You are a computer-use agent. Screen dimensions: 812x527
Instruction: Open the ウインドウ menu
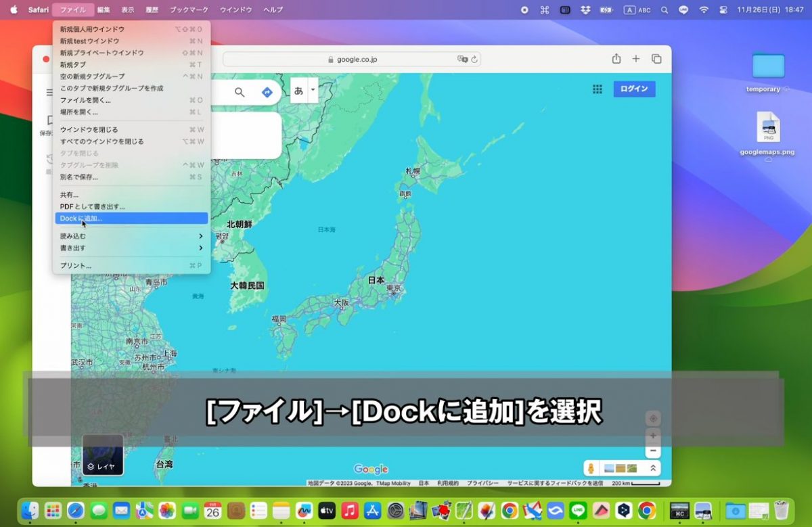pos(236,10)
